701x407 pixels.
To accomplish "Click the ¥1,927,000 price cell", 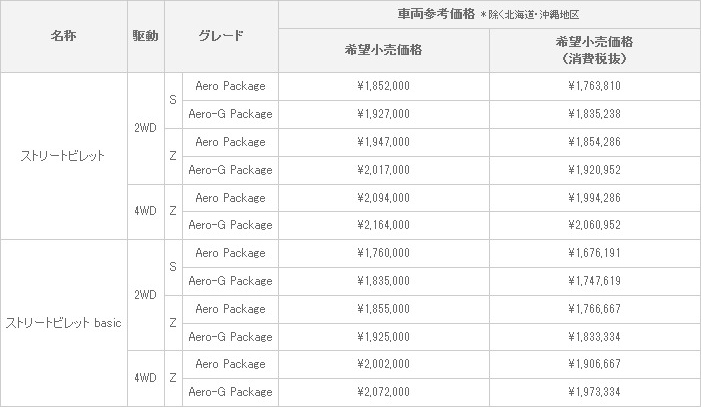I will [384, 114].
